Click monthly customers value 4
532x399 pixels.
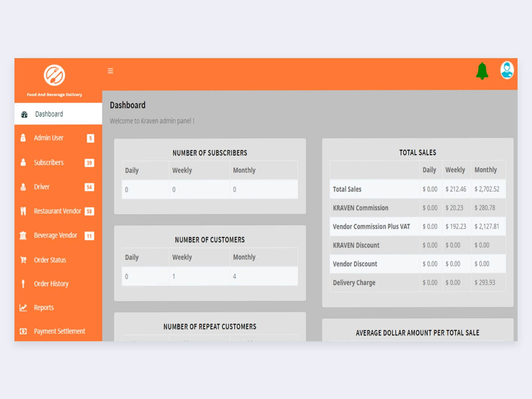[x=234, y=276]
